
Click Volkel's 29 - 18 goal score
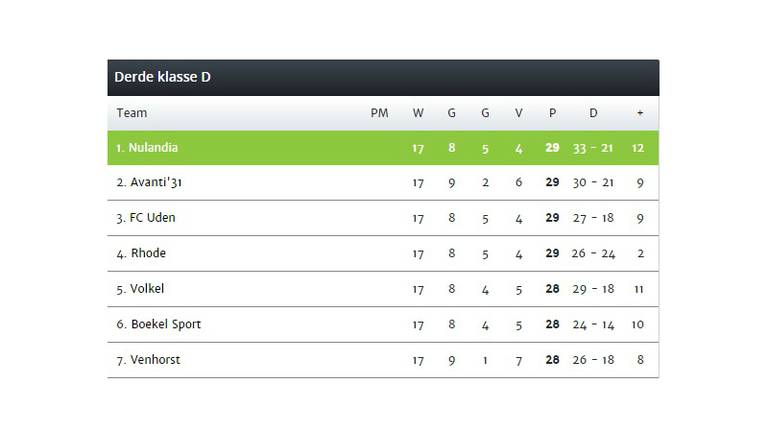[x=593, y=289]
